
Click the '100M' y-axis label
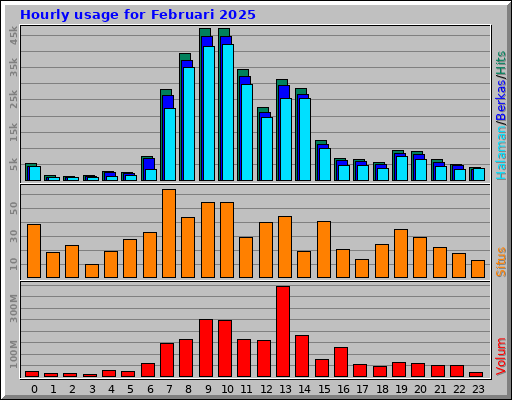[14, 354]
